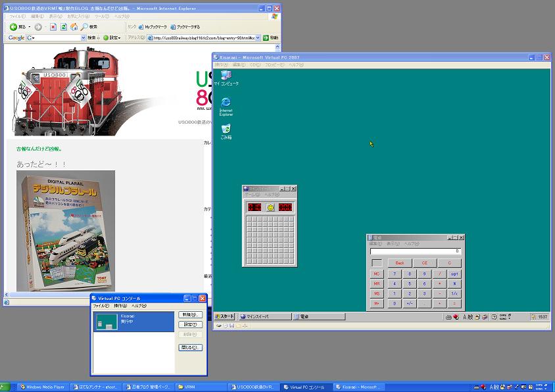Click the calculator 7 digit key
The height and width of the screenshot is (392, 555).
coord(395,274)
